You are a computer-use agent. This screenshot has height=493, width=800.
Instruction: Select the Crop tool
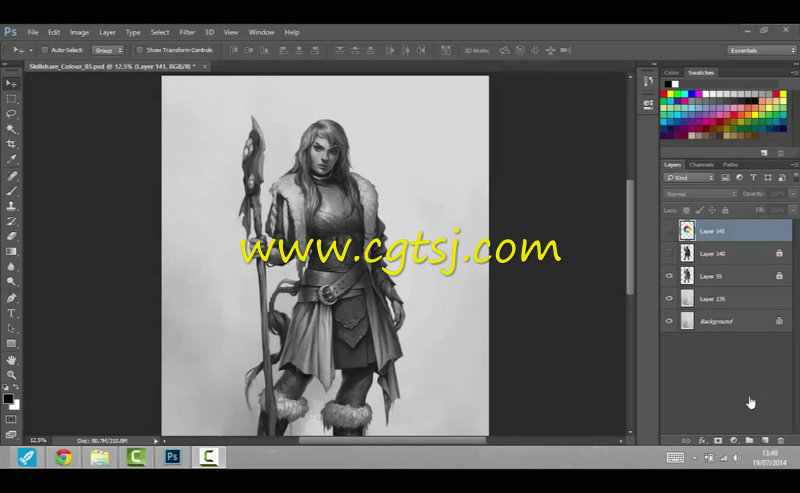point(11,144)
